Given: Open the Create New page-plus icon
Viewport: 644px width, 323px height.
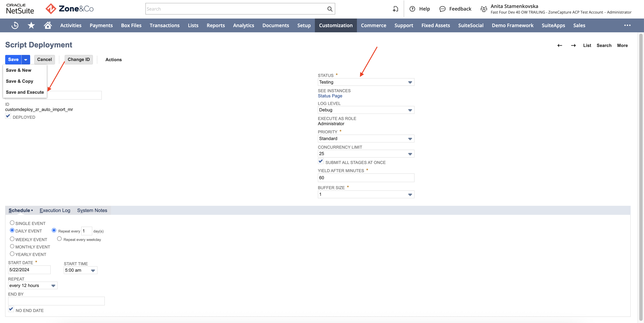Looking at the screenshot, I should [x=395, y=9].
